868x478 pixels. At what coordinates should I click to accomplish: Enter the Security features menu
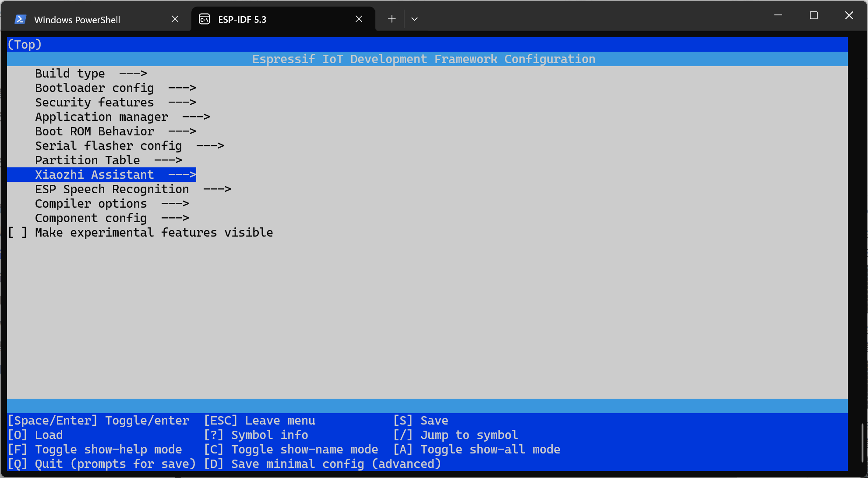[116, 102]
